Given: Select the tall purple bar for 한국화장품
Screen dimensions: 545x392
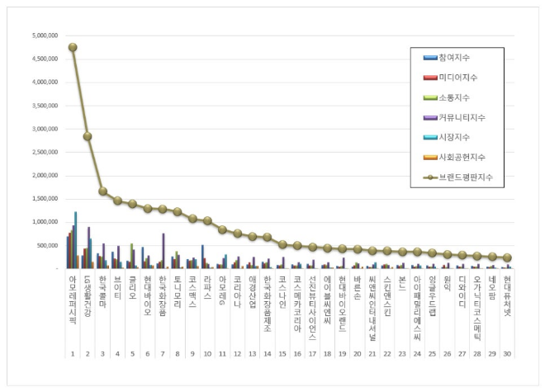Looking at the screenshot, I should click(x=163, y=250).
